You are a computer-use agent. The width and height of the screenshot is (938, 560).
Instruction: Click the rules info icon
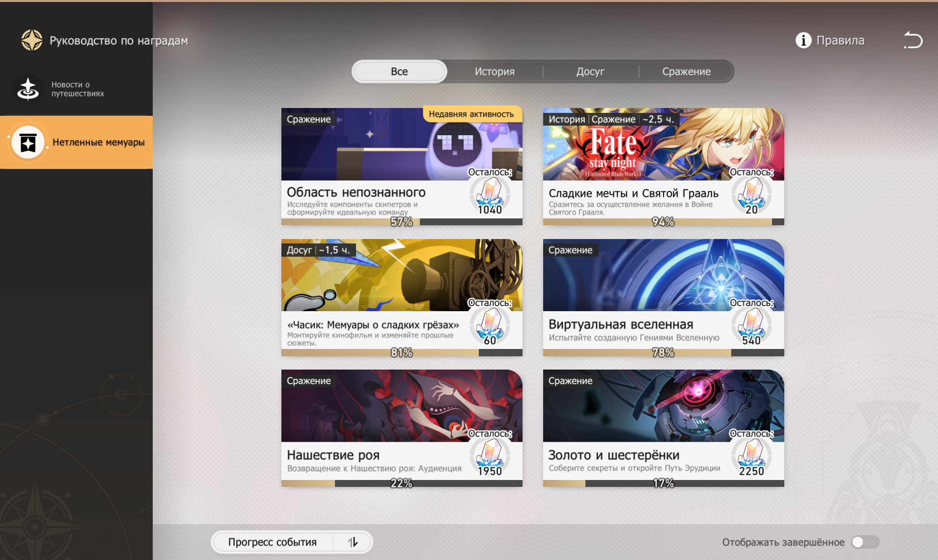click(803, 40)
